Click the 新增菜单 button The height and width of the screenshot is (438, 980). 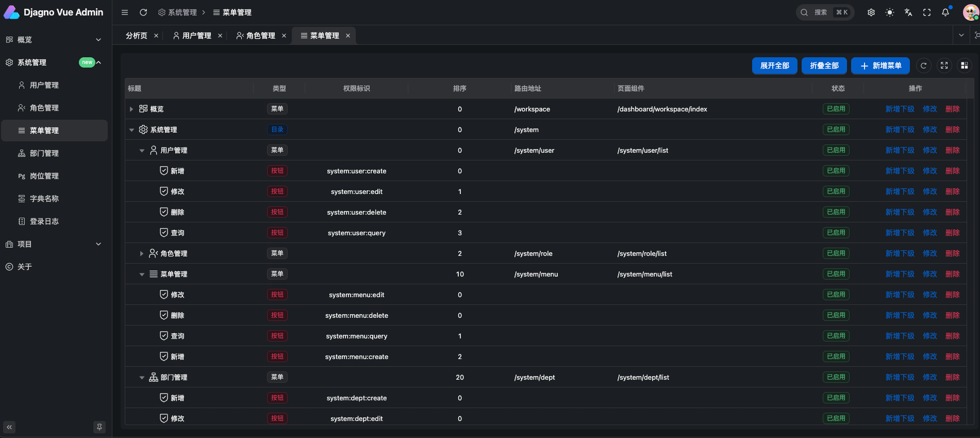coord(880,66)
